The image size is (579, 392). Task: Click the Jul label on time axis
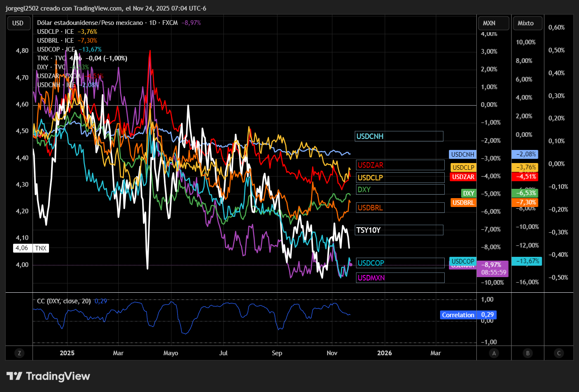pos(223,353)
